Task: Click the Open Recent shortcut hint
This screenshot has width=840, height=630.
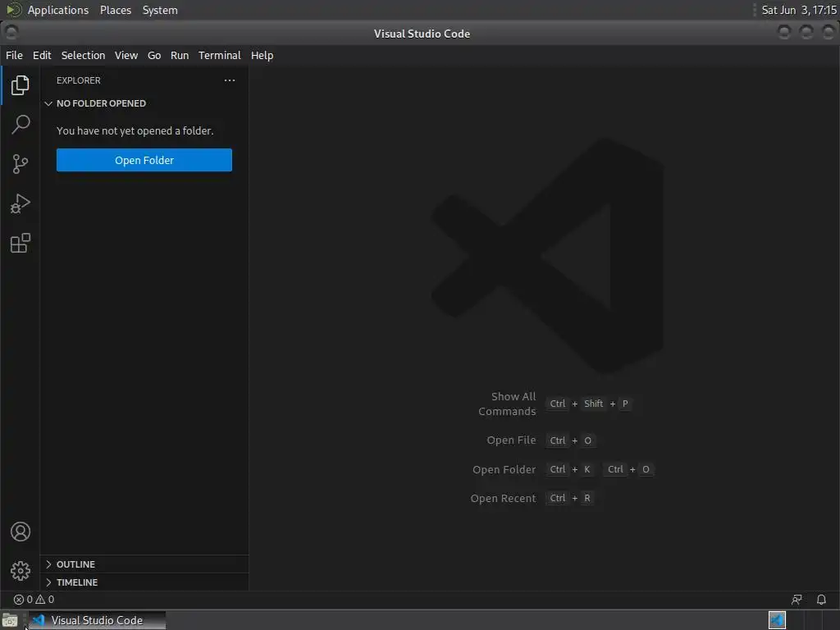Action: click(x=532, y=498)
